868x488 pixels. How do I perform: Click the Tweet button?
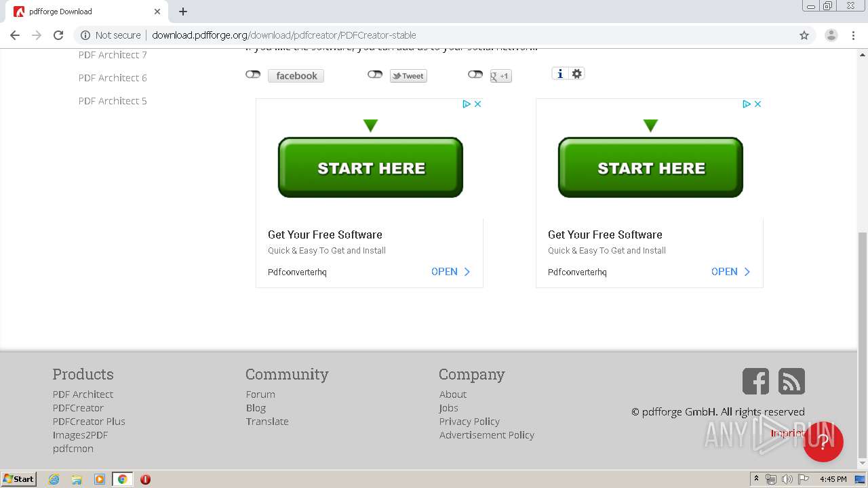point(408,76)
